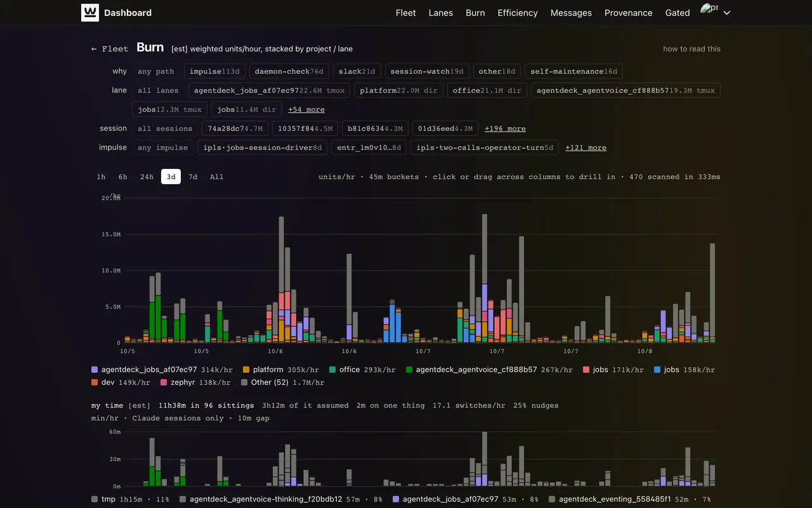Screen dimensions: 812x508
Task: Click the teal office legend swatch
Action: pyautogui.click(x=333, y=370)
